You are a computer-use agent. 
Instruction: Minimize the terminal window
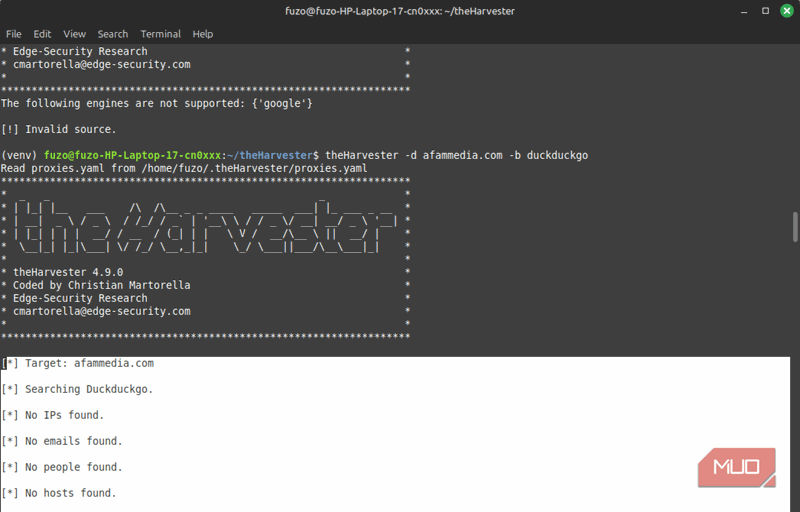point(744,11)
